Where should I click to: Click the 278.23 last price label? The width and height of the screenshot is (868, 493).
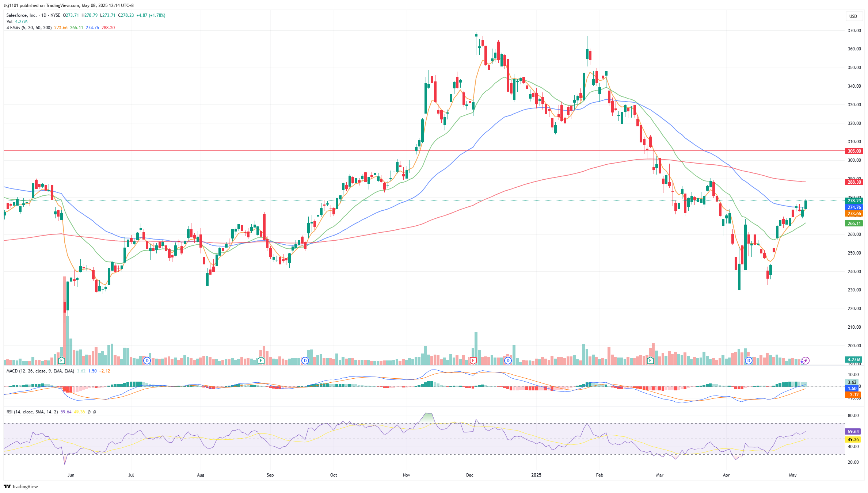click(854, 200)
